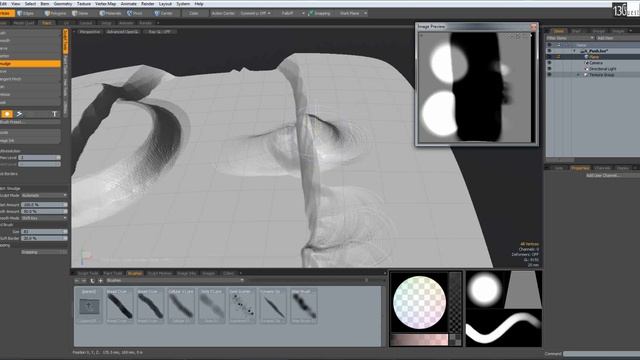640x360 pixels.
Task: Switch to Items selection mode
Action: 81,13
